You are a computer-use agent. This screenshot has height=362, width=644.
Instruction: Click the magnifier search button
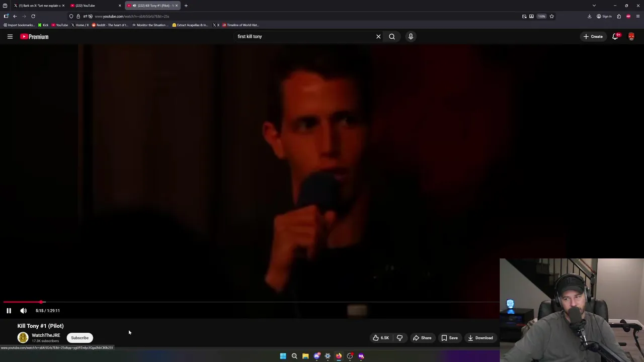pyautogui.click(x=392, y=36)
